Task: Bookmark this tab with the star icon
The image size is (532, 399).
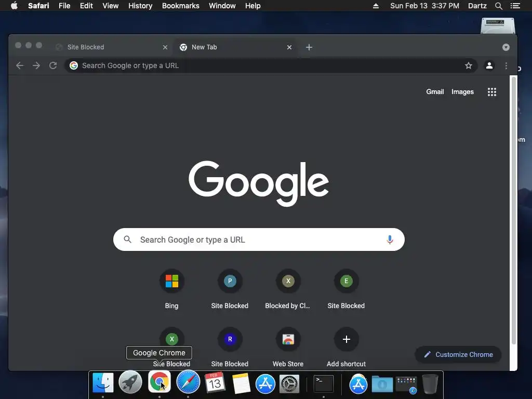Action: tap(469, 65)
